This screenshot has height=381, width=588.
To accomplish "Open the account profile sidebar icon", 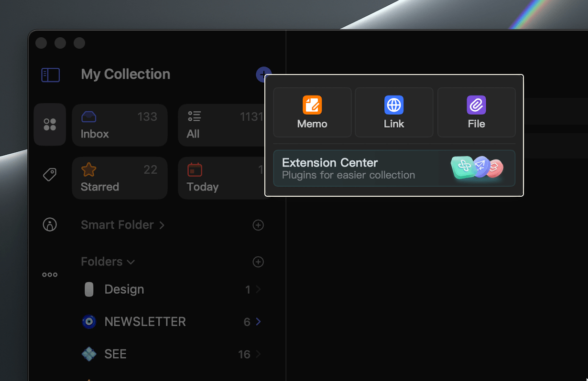I will click(50, 224).
